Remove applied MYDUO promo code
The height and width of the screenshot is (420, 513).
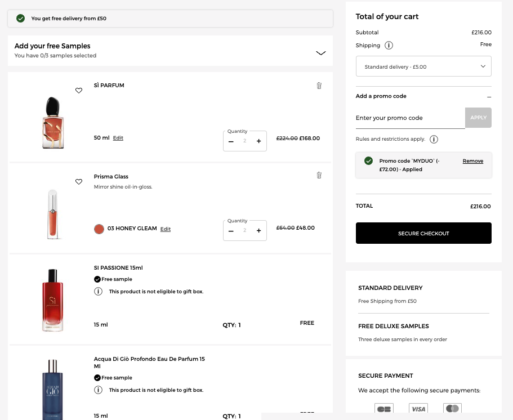pyautogui.click(x=472, y=161)
